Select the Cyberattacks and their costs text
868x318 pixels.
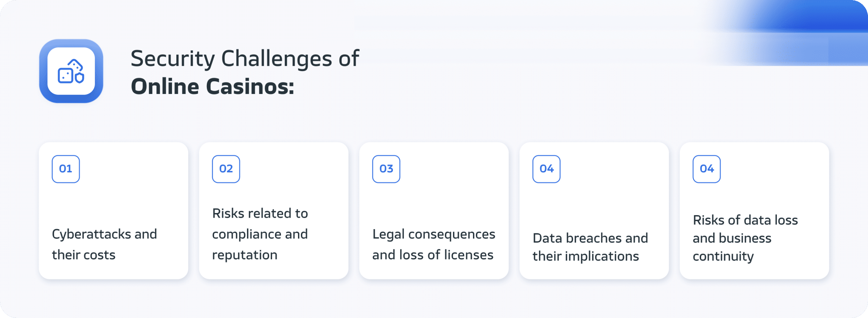click(x=104, y=244)
